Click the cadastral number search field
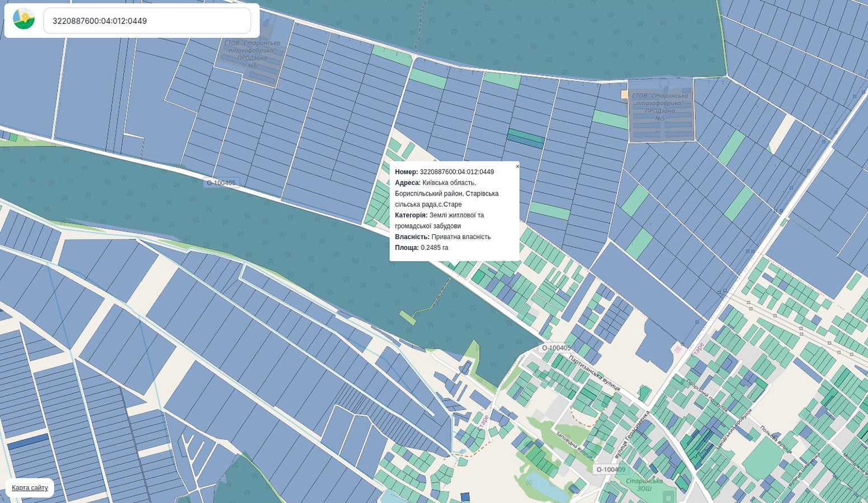This screenshot has height=503, width=868. 147,21
